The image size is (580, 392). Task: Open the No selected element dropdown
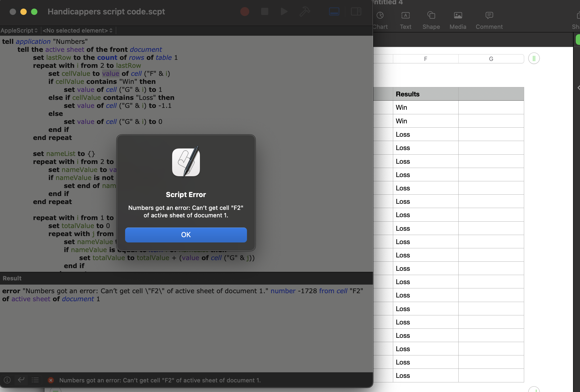pyautogui.click(x=78, y=30)
